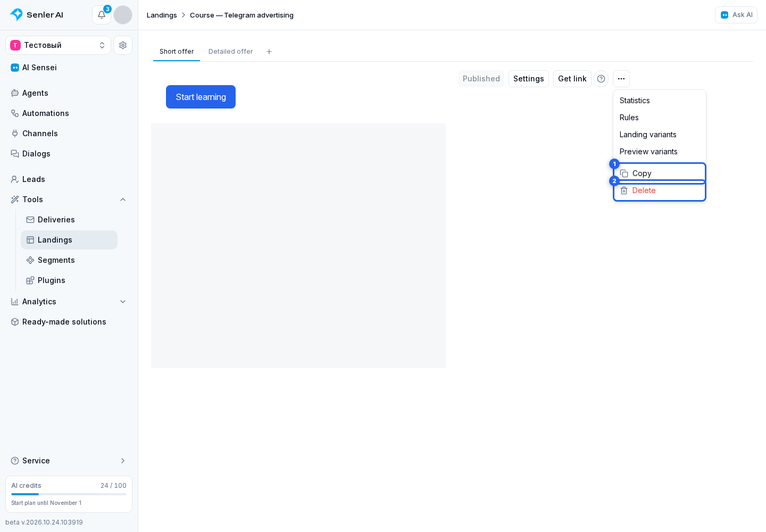Open Plugins under Tools
This screenshot has height=532, width=766.
pos(69,280)
